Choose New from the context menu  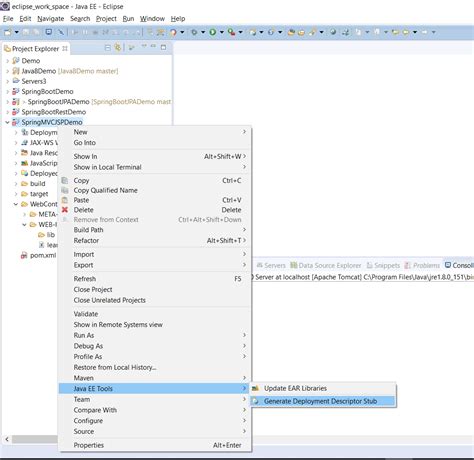pyautogui.click(x=155, y=132)
